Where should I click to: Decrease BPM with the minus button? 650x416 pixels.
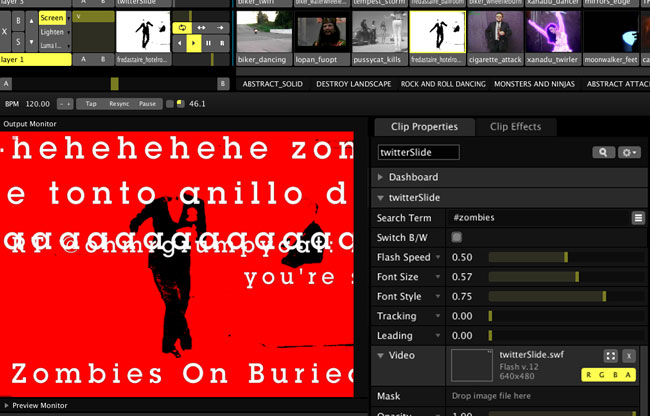point(61,104)
